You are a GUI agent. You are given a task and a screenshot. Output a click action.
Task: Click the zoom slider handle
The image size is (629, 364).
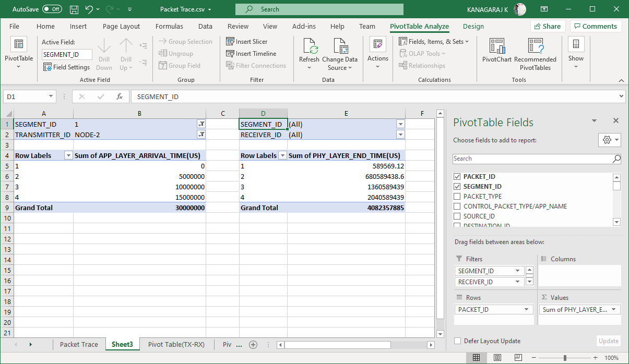565,358
